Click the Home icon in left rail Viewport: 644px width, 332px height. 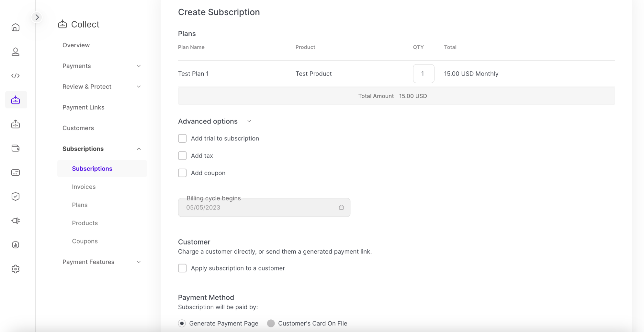16,28
